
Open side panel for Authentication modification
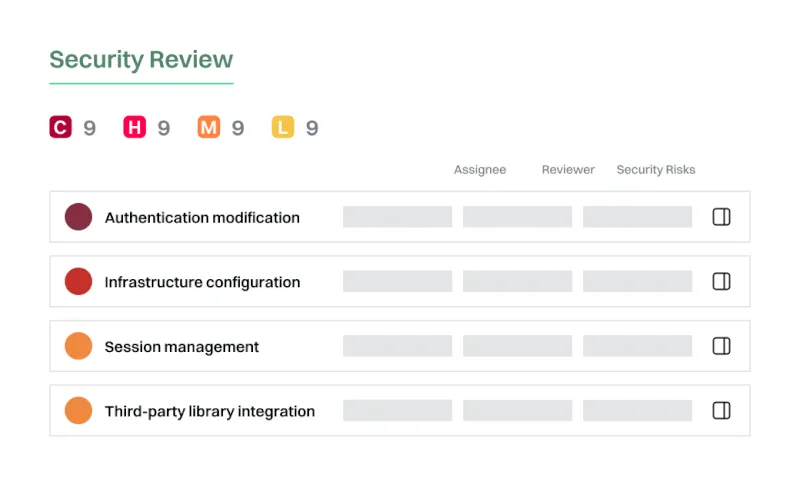(721, 217)
